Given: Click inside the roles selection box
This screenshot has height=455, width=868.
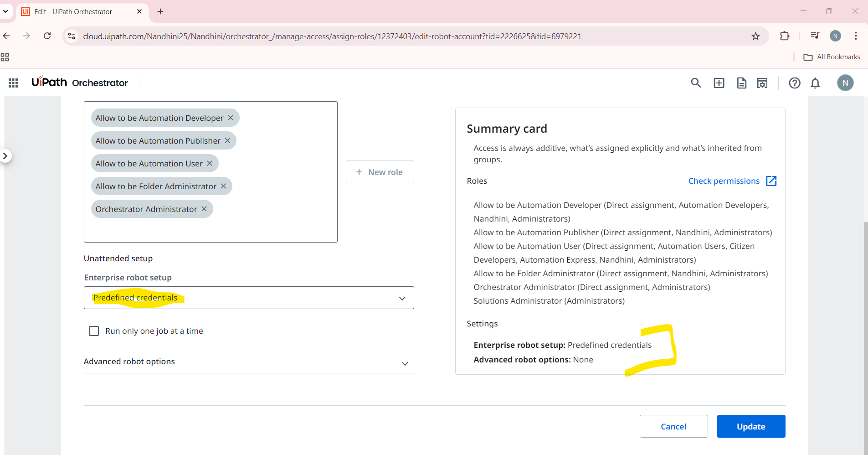Looking at the screenshot, I should click(211, 172).
